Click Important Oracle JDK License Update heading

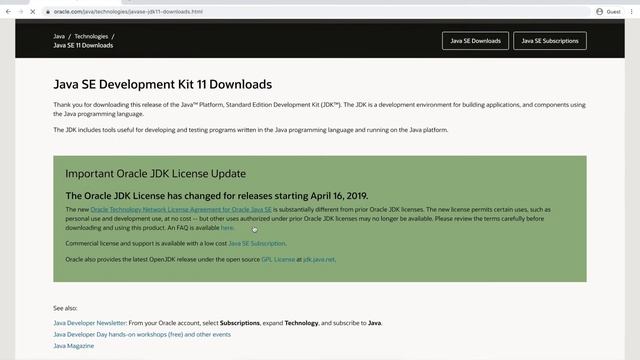pos(156,173)
